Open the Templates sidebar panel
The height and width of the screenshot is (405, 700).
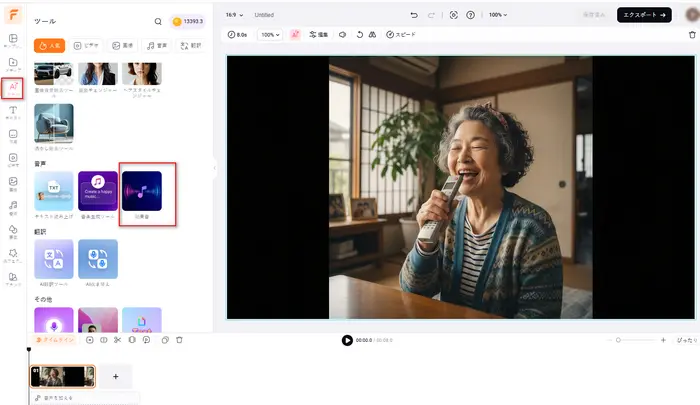point(13,41)
